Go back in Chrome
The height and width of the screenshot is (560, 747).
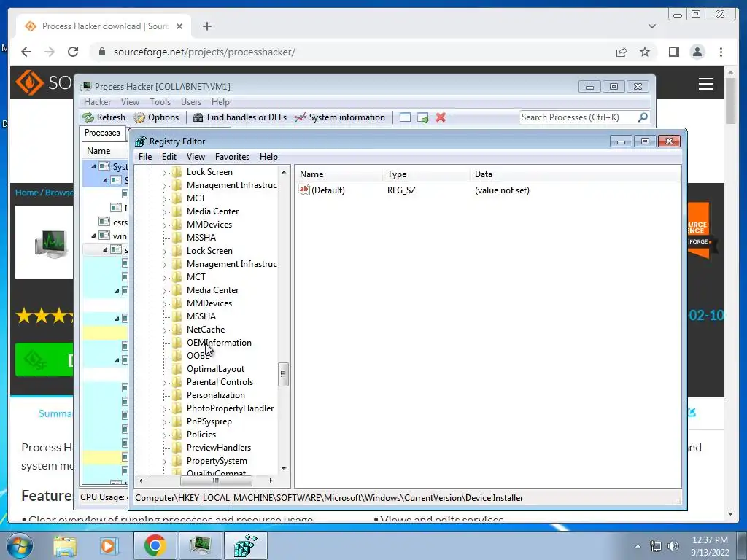(x=26, y=52)
